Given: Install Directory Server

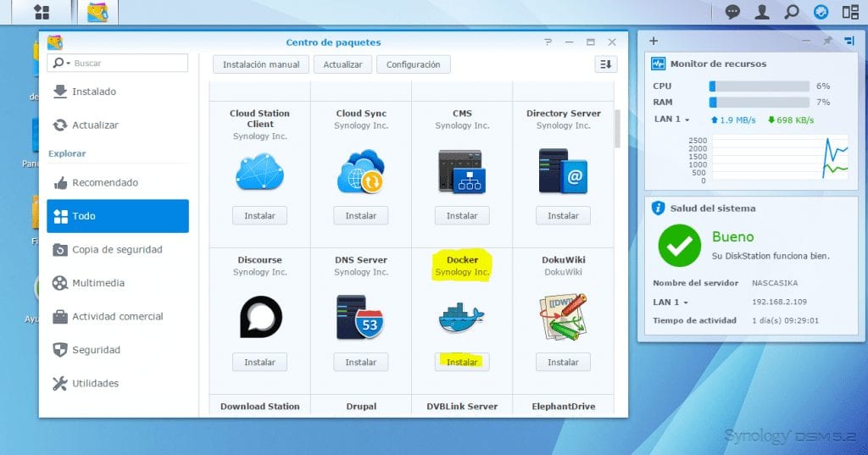Looking at the screenshot, I should (563, 216).
